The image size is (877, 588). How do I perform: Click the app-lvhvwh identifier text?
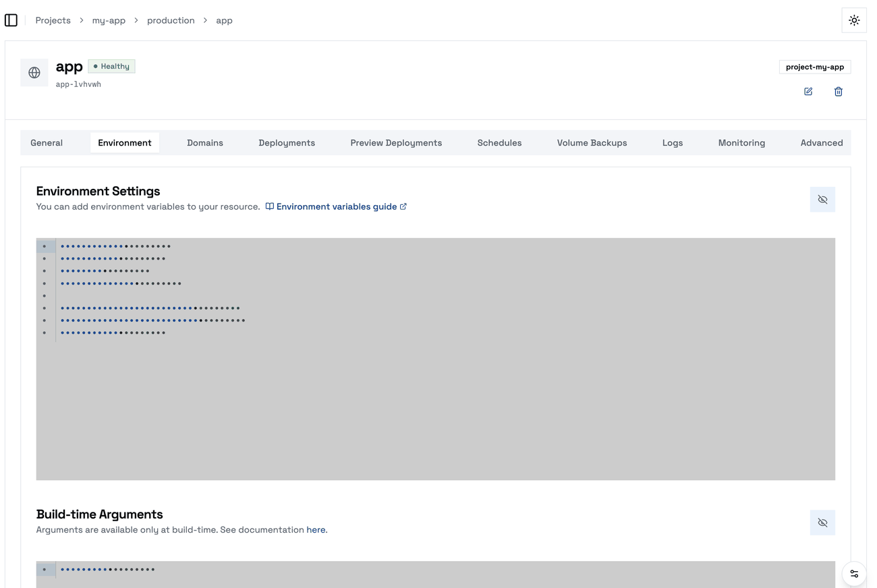(x=78, y=84)
